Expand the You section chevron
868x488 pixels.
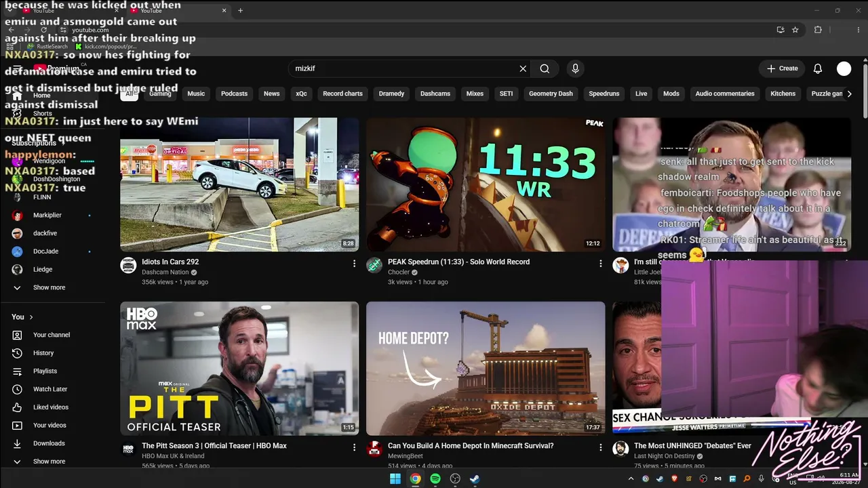pyautogui.click(x=31, y=317)
